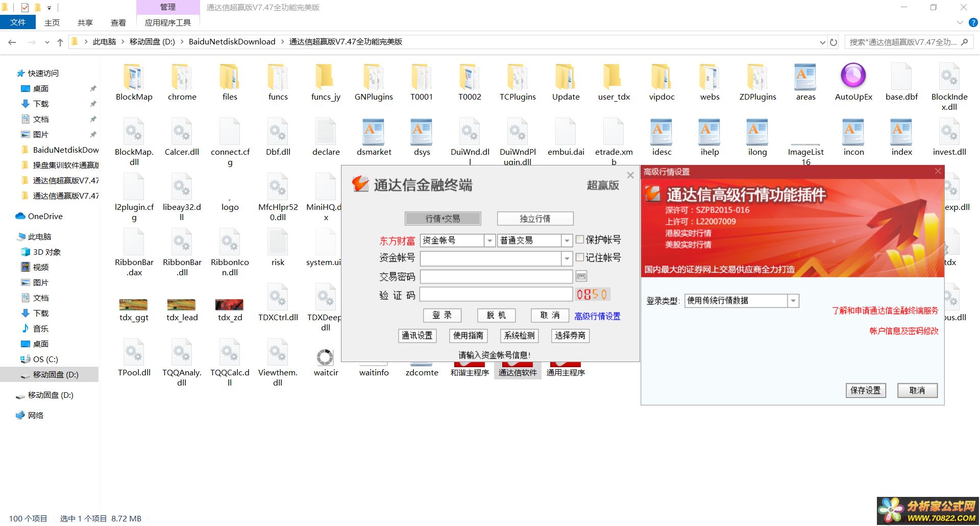Image resolution: width=980 pixels, height=526 pixels.
Task: Switch to the 共享 ribbon tab
Action: [x=85, y=22]
